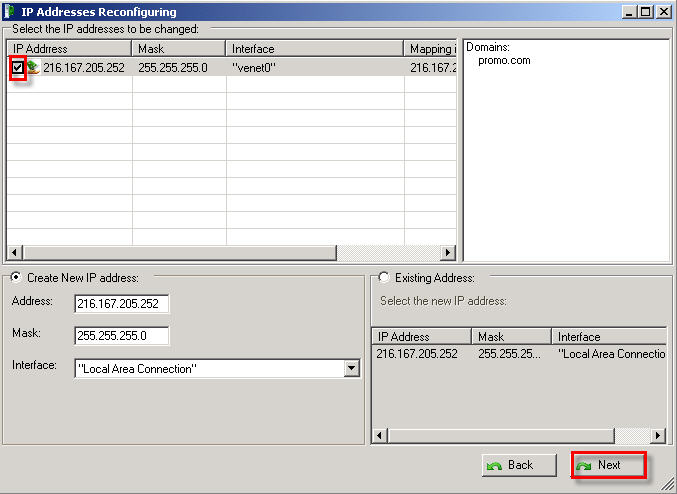677x494 pixels.
Task: Click the Back button
Action: 519,465
